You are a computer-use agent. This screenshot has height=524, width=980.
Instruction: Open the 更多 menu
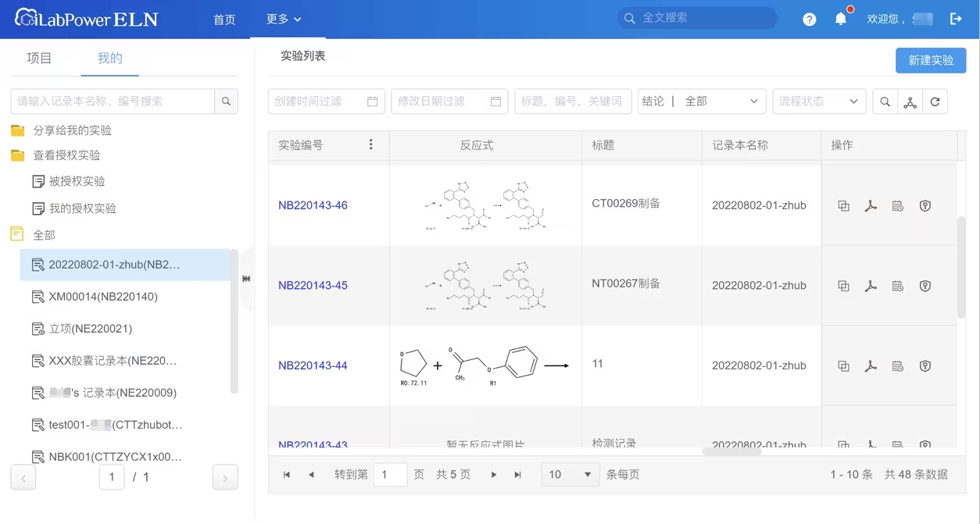[x=283, y=20]
